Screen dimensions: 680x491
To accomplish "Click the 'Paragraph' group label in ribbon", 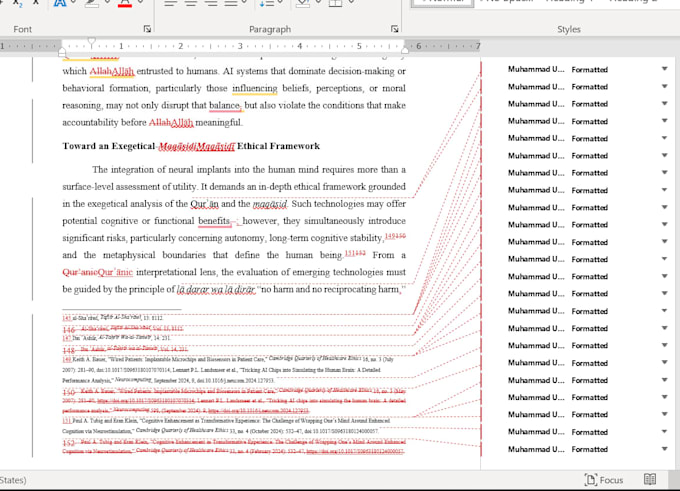I will click(270, 29).
